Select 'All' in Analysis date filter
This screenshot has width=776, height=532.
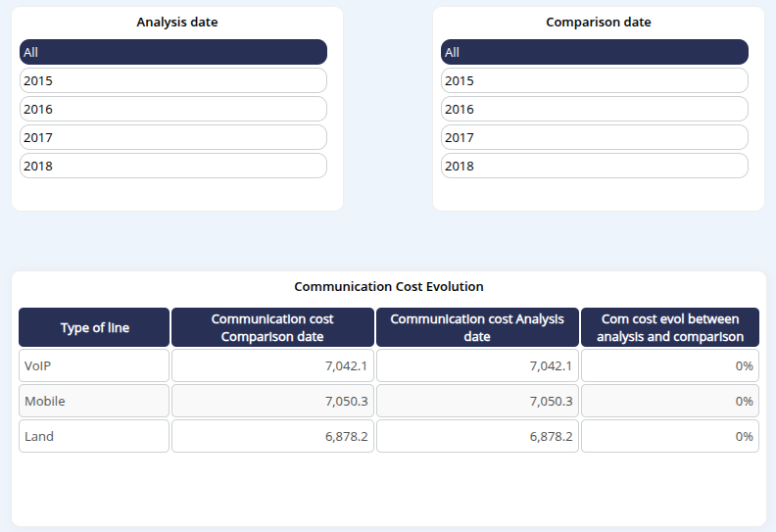pos(172,52)
